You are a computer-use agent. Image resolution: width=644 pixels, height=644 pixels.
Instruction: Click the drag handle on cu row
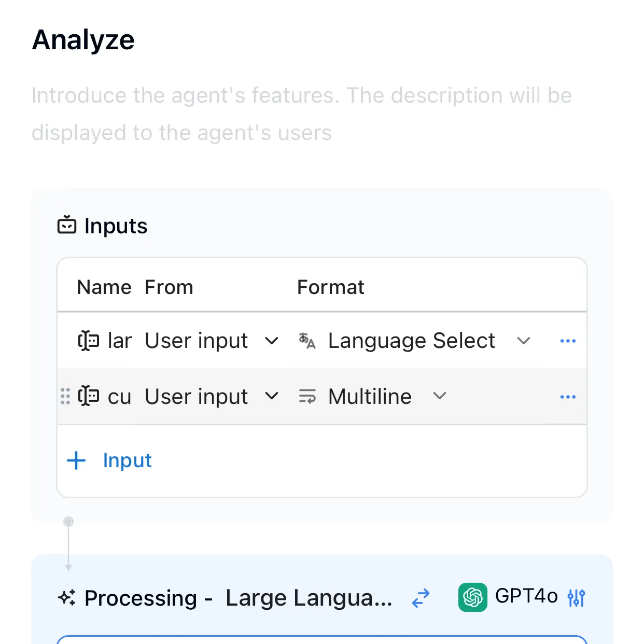click(65, 397)
